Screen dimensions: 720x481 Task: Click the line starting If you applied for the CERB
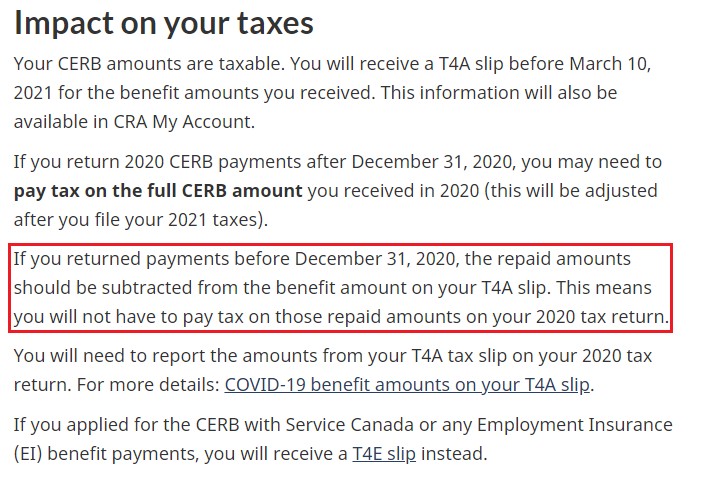(343, 425)
